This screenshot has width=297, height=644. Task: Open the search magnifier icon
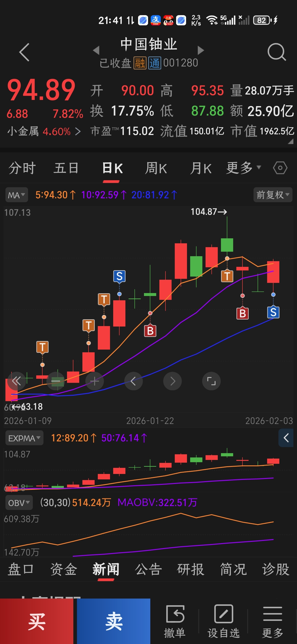pos(276,52)
